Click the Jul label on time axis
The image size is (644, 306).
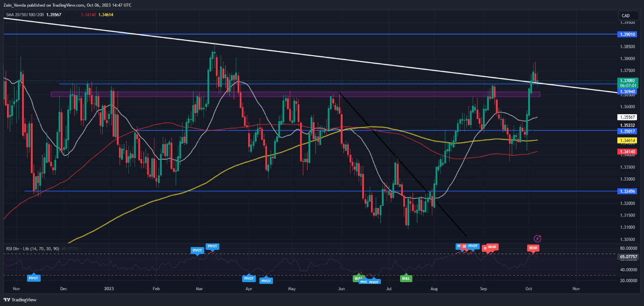pyautogui.click(x=389, y=289)
